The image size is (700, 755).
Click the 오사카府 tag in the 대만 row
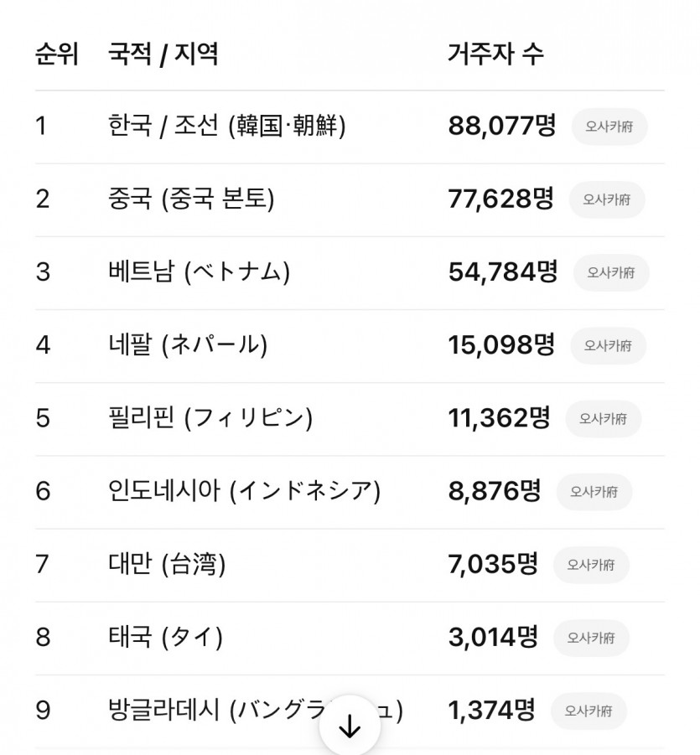pos(591,564)
